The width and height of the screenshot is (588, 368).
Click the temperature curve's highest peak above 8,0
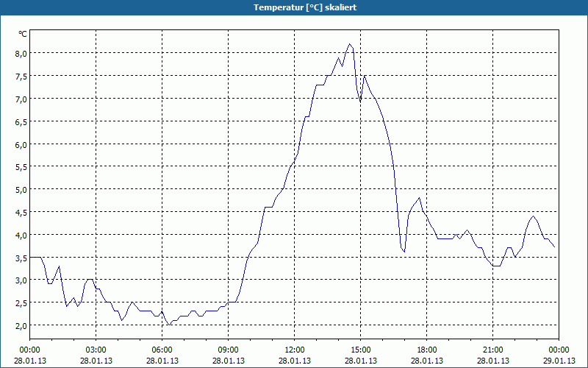click(350, 44)
